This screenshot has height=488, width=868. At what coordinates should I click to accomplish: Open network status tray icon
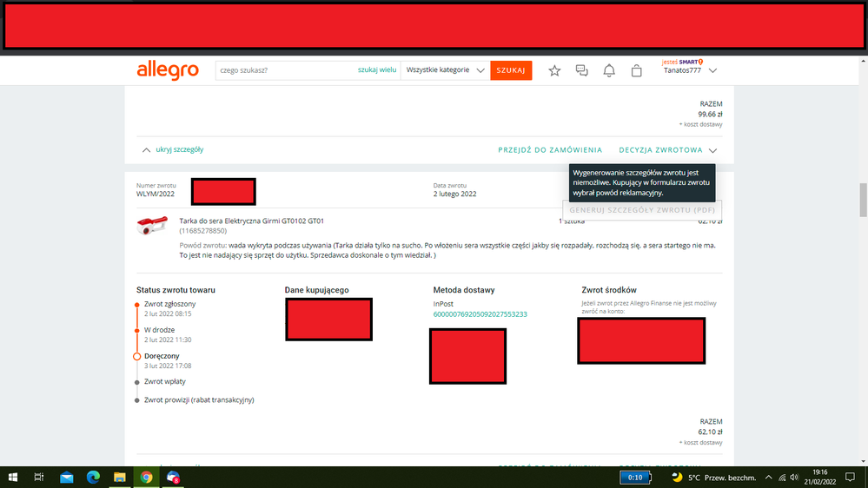click(782, 477)
